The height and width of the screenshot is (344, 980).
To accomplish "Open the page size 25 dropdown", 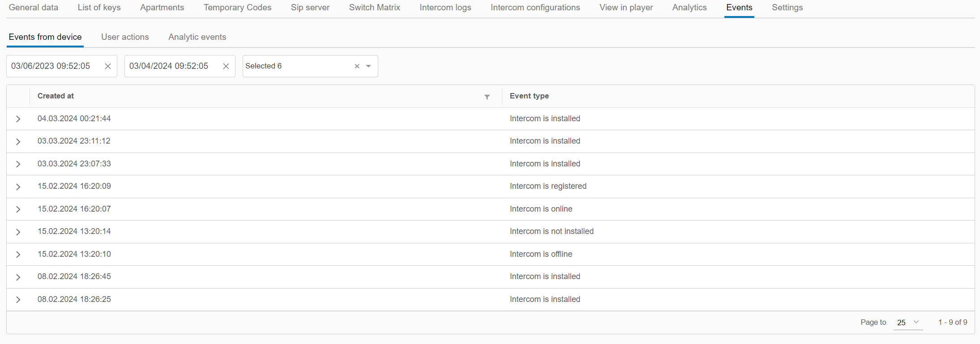I will pyautogui.click(x=907, y=323).
